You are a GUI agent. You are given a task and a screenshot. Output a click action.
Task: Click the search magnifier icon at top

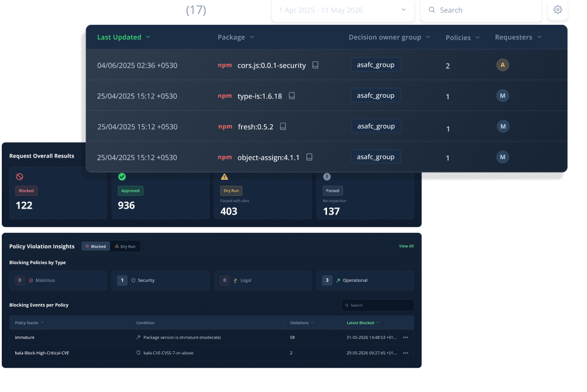(x=431, y=10)
